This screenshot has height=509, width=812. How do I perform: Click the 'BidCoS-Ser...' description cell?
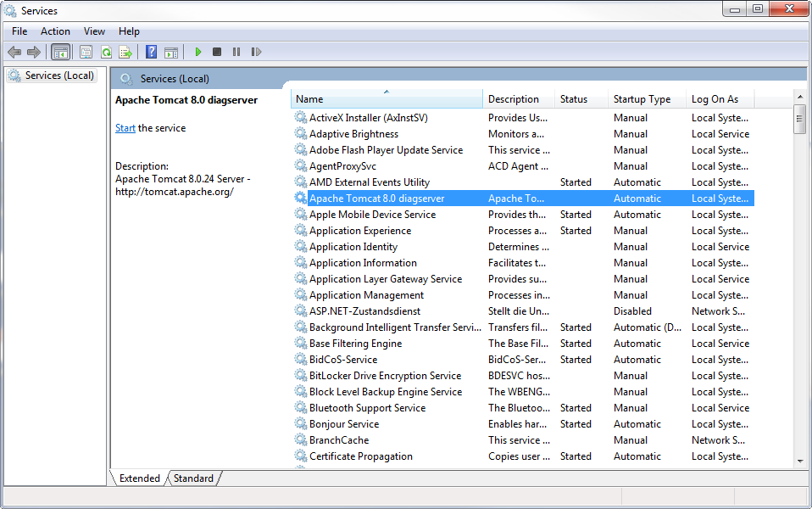(x=517, y=359)
